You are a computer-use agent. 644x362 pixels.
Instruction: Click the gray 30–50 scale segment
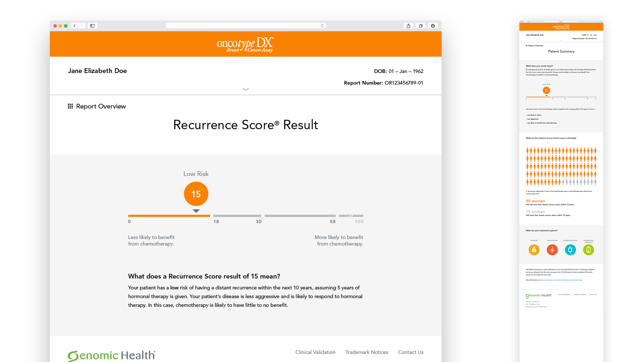coord(300,216)
